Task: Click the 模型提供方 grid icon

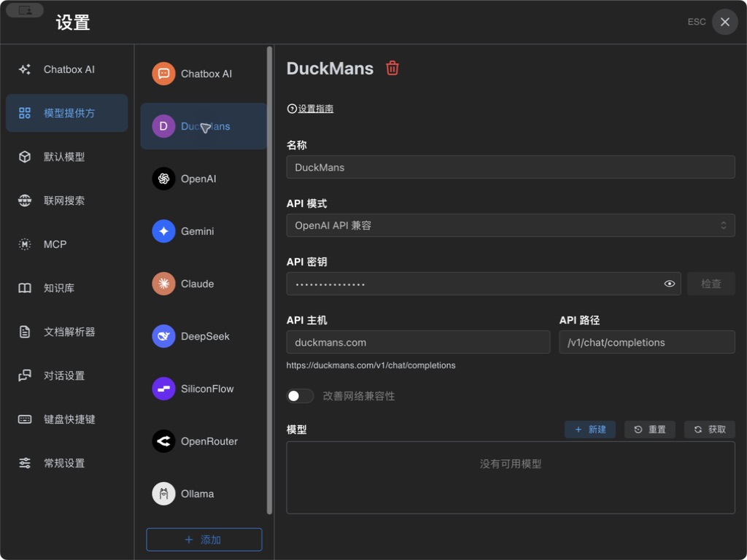Action: pos(25,113)
